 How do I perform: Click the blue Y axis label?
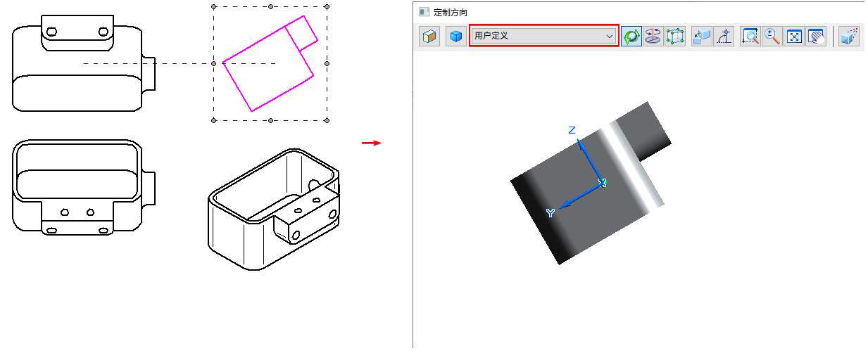coord(551,212)
